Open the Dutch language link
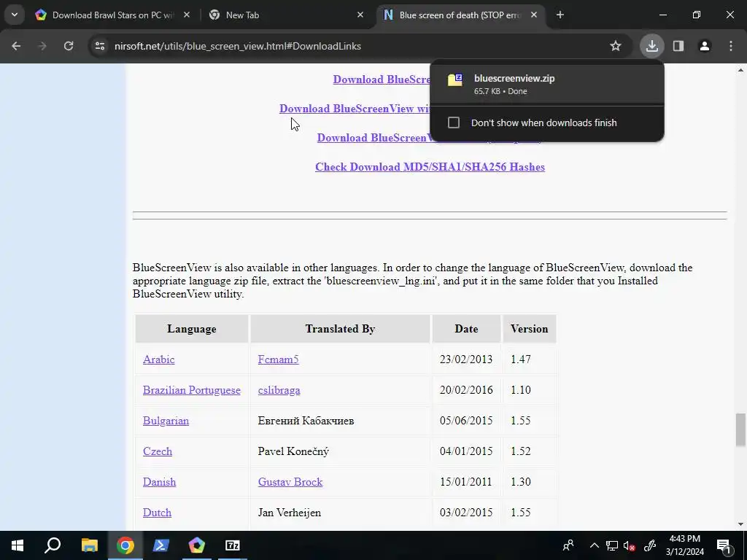747x560 pixels. click(x=157, y=513)
